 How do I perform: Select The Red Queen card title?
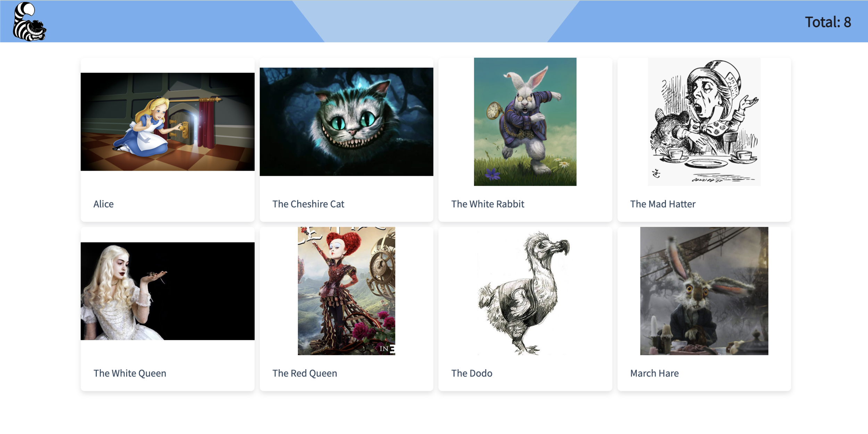point(304,373)
